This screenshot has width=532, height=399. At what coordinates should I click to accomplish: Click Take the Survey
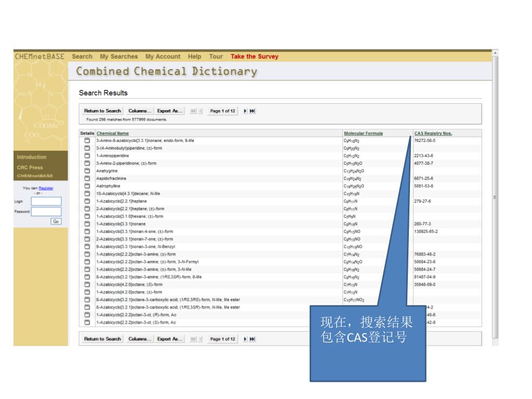tap(255, 56)
